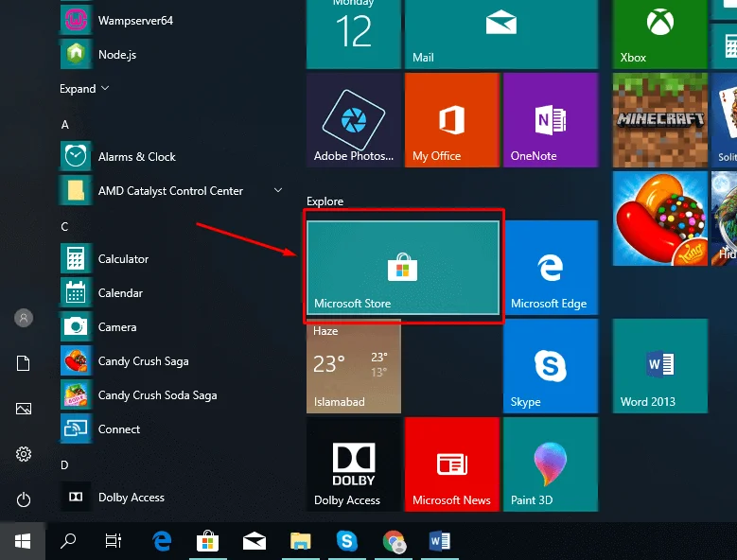
Task: Open Task View on the taskbar
Action: point(114,541)
